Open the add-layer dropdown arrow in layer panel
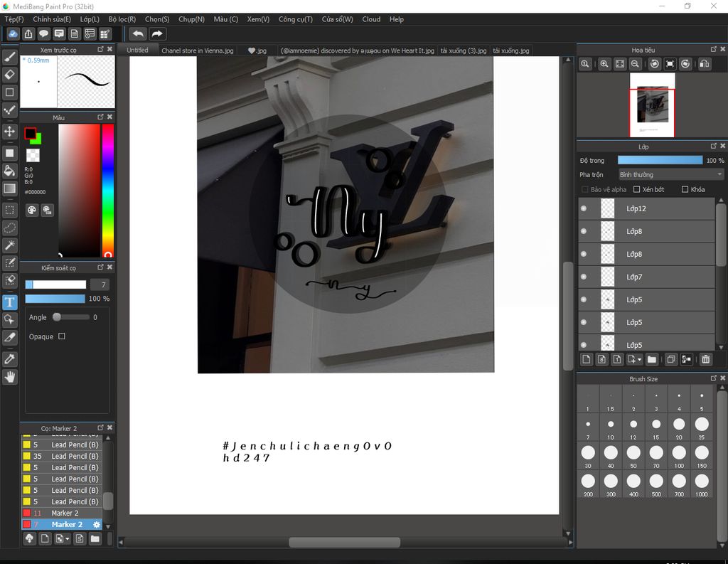728x564 pixels. click(639, 359)
